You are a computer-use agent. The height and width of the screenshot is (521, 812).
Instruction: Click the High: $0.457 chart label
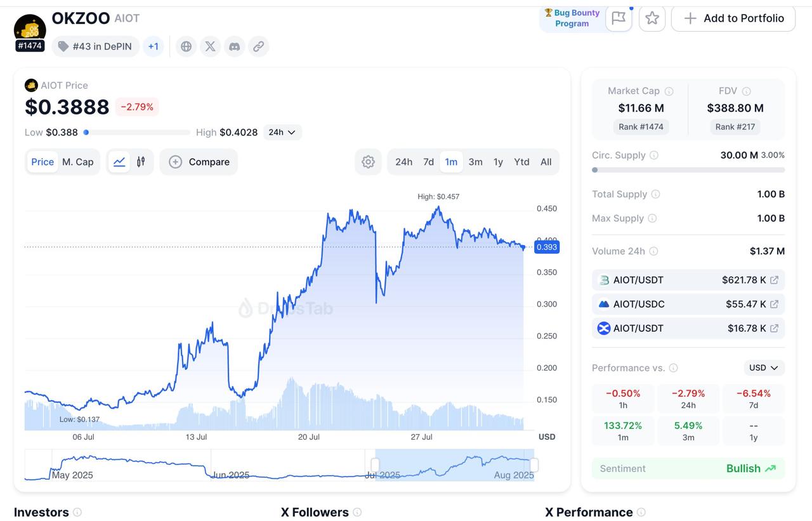pyautogui.click(x=438, y=197)
